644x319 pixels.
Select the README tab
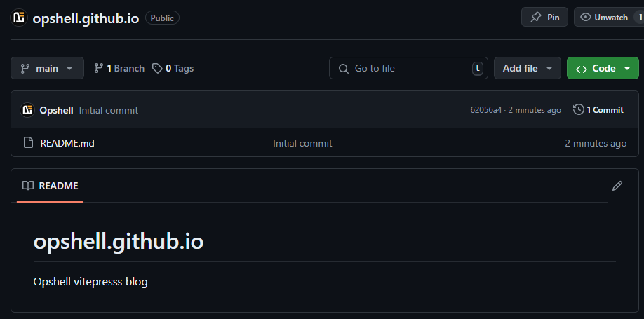click(x=50, y=186)
